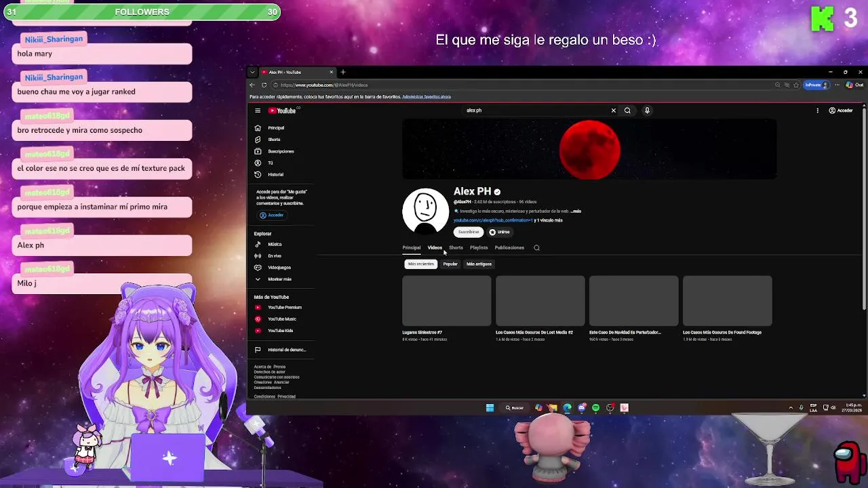Add page to favorites star icon
This screenshot has width=868, height=488.
pos(796,85)
